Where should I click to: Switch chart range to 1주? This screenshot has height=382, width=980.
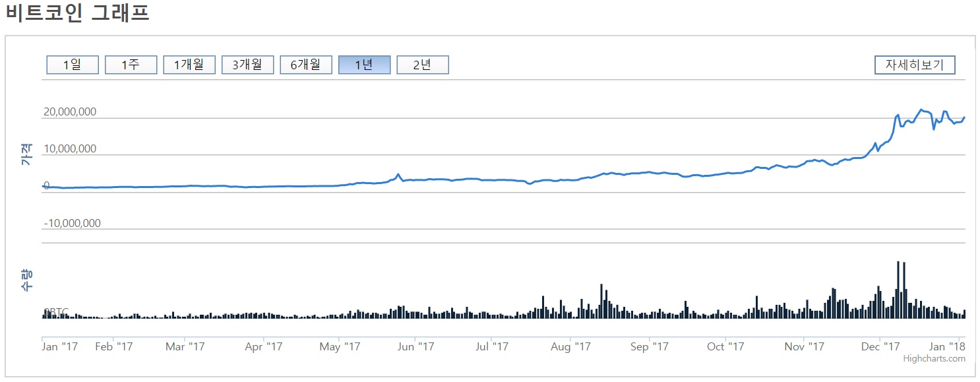point(131,65)
